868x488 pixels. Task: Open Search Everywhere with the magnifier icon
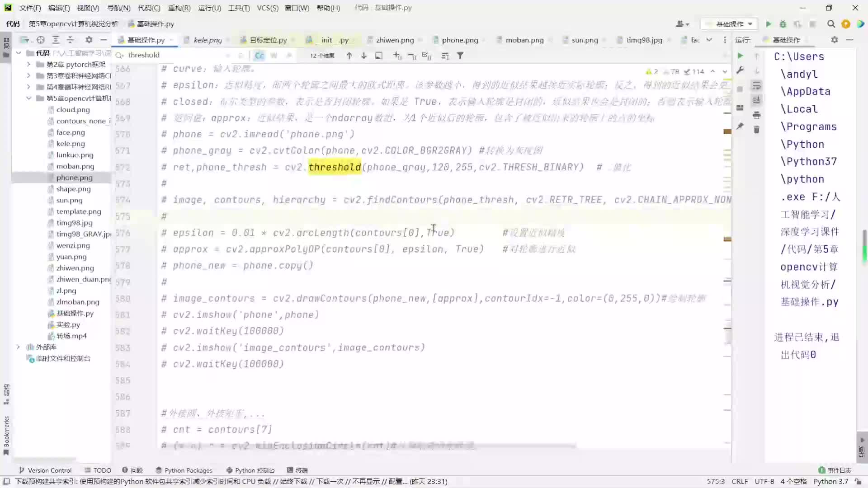(x=831, y=24)
